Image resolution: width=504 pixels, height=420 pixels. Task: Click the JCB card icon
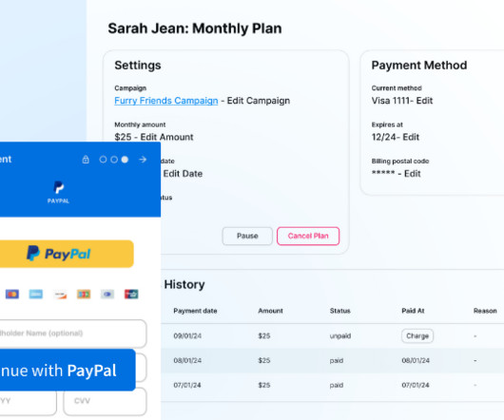click(84, 294)
